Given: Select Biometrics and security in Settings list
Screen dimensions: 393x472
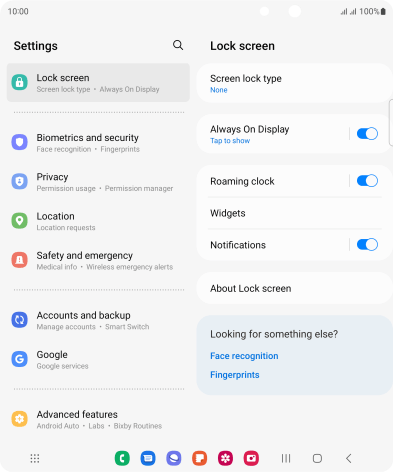Looking at the screenshot, I should (98, 143).
